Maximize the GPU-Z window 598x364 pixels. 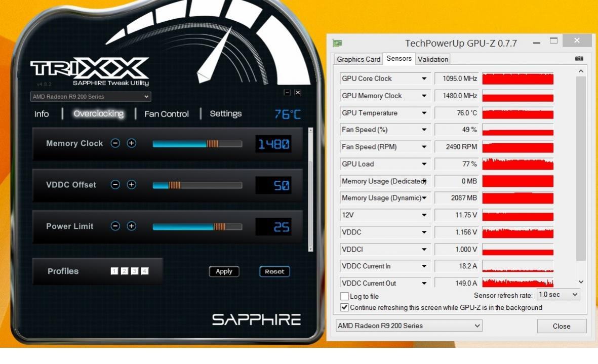554,41
